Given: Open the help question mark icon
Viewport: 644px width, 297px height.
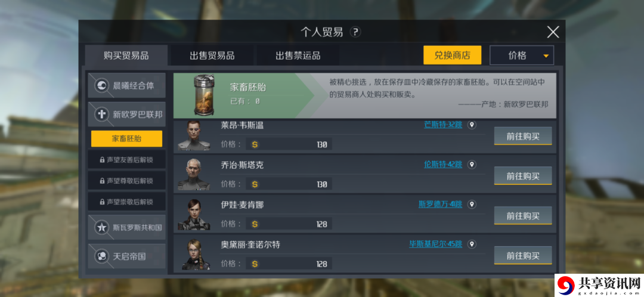Looking at the screenshot, I should [x=355, y=32].
